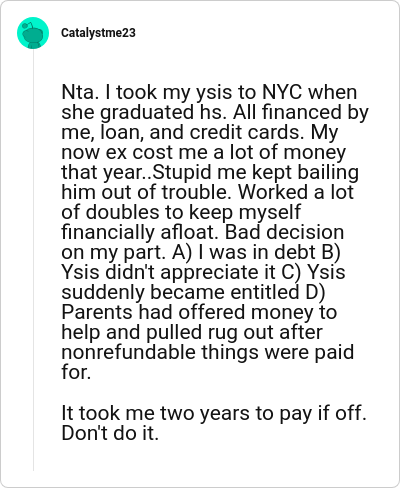Click the line 'him out of trouble. Worked a lot'
This screenshot has height=488, width=400.
click(x=207, y=192)
